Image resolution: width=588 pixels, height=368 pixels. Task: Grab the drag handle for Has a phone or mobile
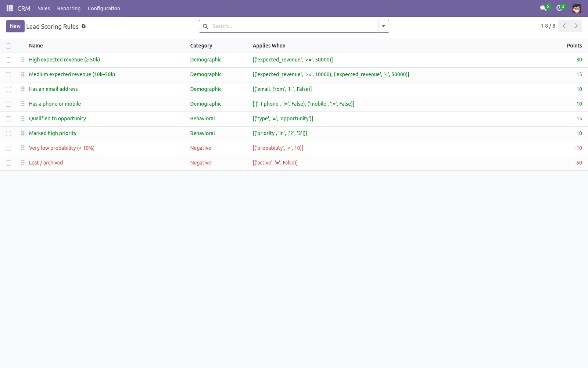point(23,104)
